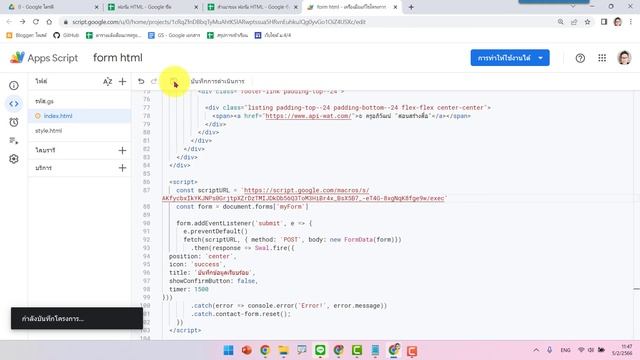This screenshot has height=360, width=640.
Task: Add a library with plus icon
Action: pyautogui.click(x=122, y=150)
